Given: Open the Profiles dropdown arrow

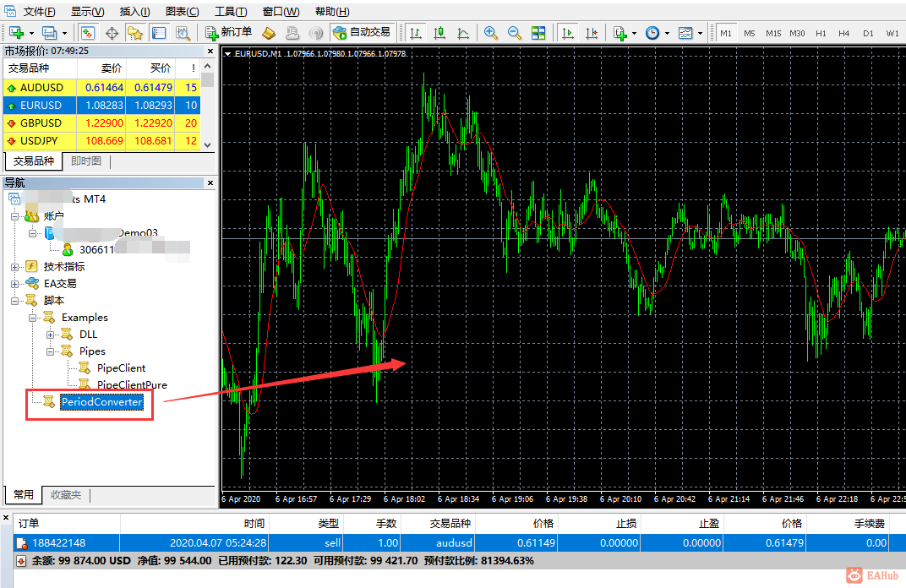Looking at the screenshot, I should coord(64,34).
